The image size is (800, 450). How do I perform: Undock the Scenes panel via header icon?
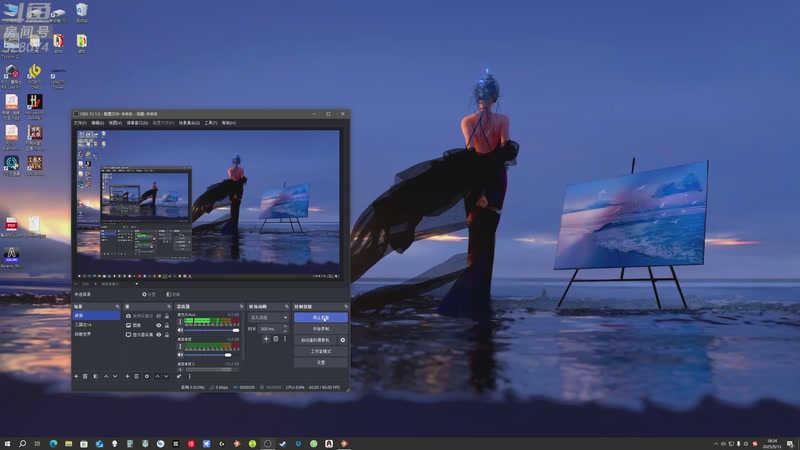[117, 306]
